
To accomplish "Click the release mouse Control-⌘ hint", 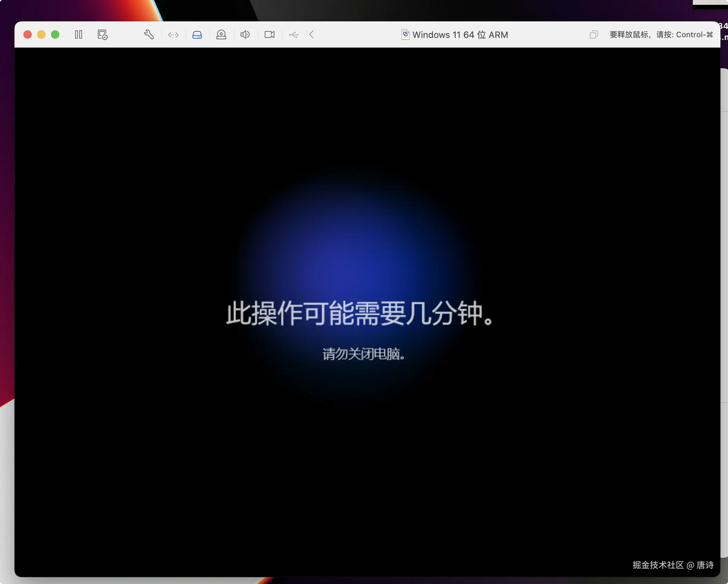I will 661,34.
